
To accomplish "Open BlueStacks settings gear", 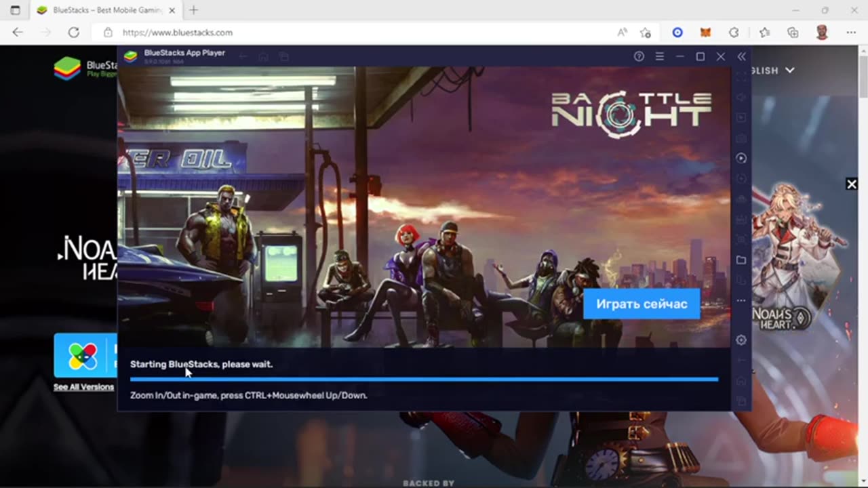I will pos(741,340).
